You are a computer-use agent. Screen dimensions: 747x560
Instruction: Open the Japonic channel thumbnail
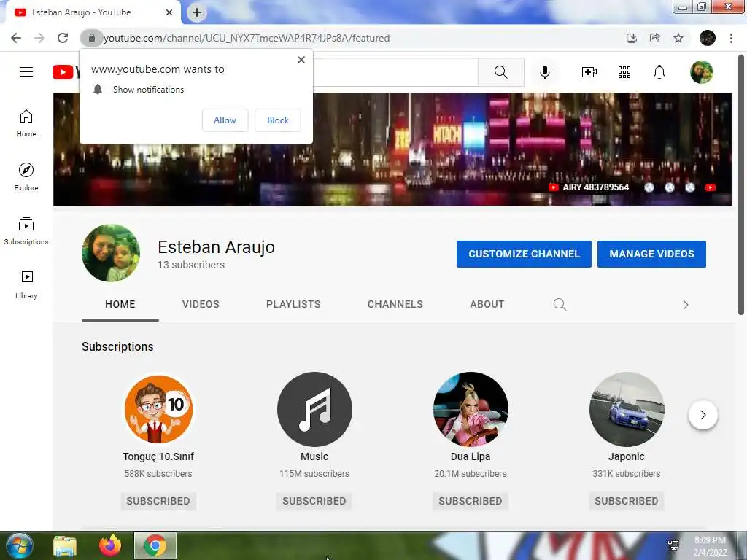(x=627, y=410)
